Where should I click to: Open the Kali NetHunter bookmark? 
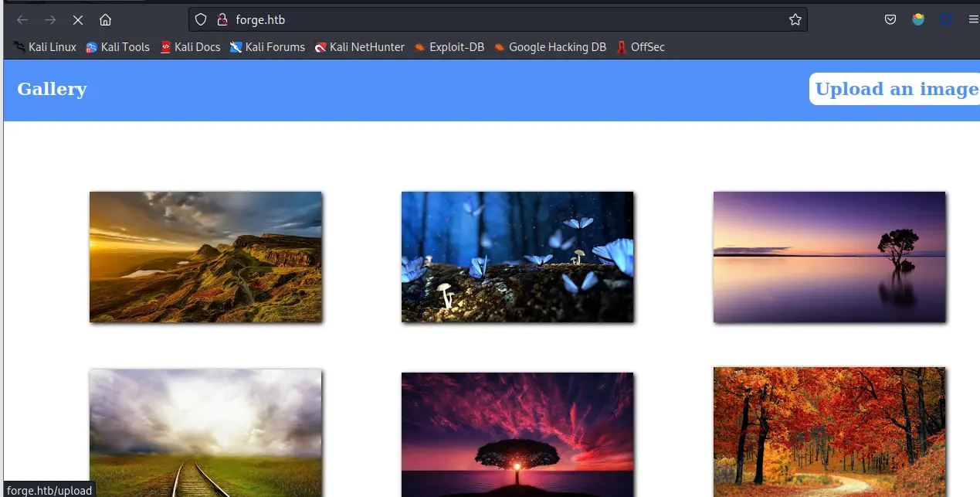(359, 47)
